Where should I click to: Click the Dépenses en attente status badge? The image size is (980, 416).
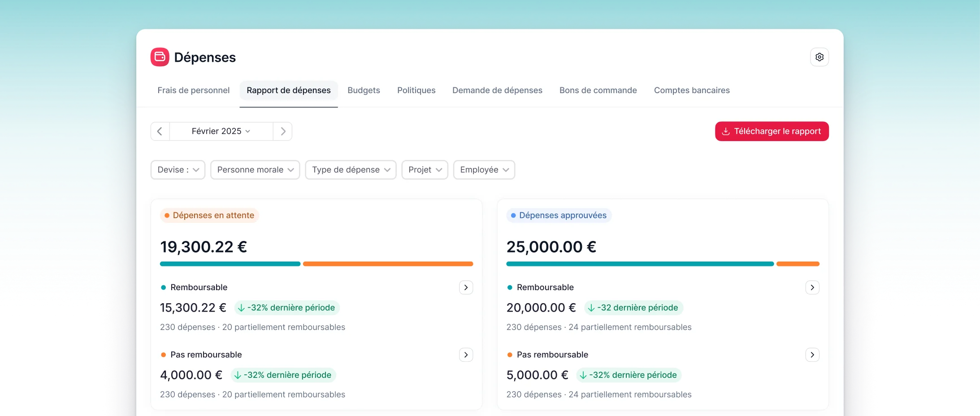tap(209, 215)
